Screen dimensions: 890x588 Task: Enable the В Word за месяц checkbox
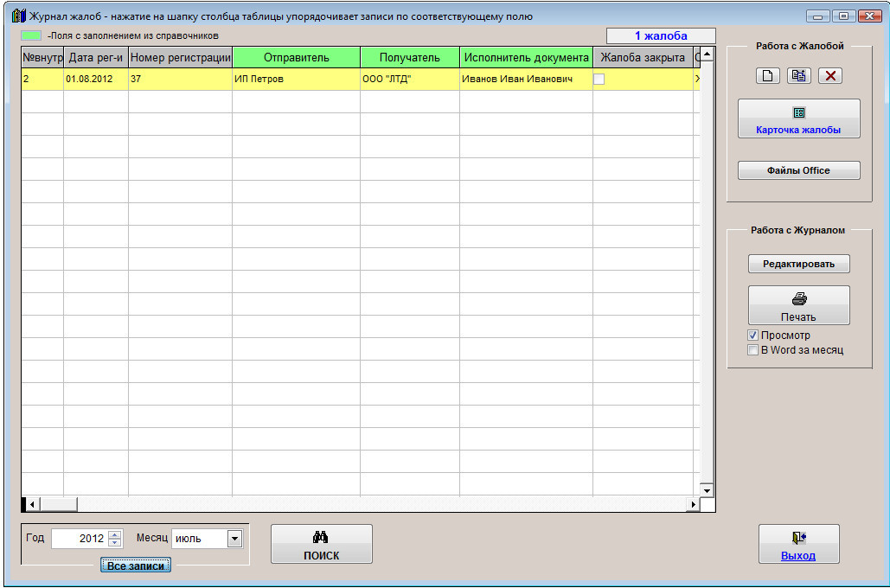click(x=752, y=350)
